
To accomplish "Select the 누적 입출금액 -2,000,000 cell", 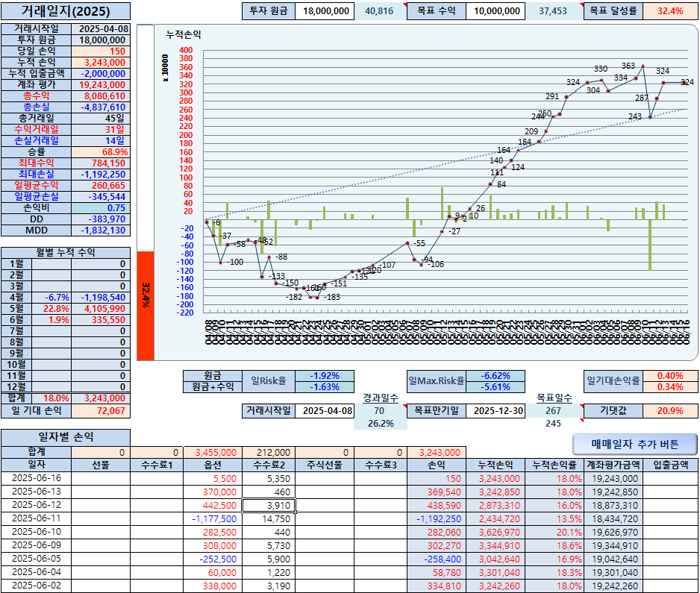I will pos(101,74).
